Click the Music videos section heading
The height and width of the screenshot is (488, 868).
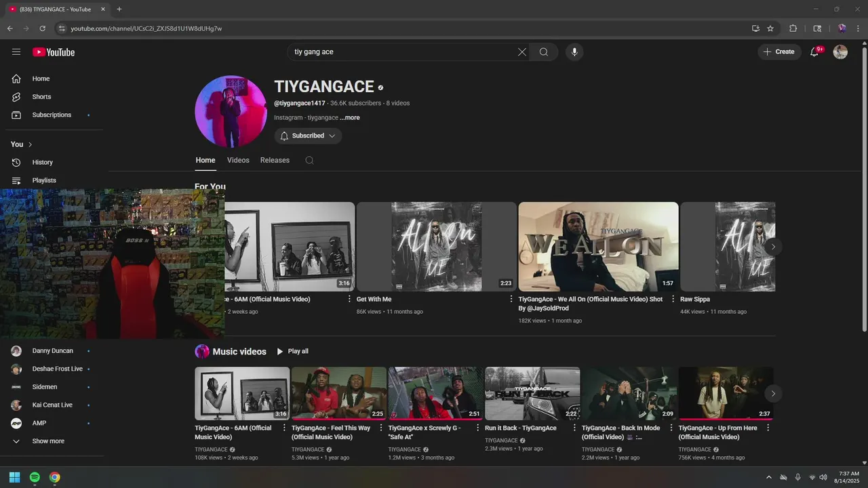coord(239,352)
